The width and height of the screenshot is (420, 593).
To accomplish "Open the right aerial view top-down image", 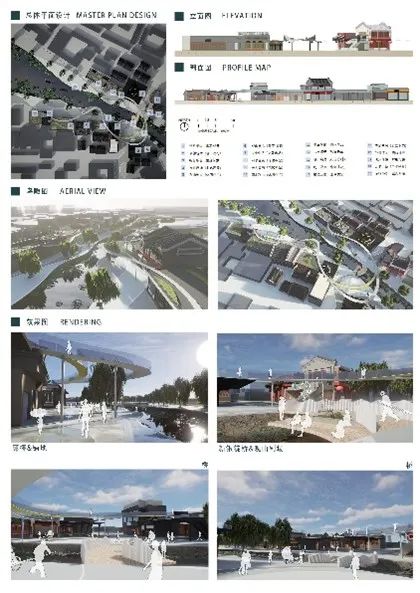I will [315, 254].
